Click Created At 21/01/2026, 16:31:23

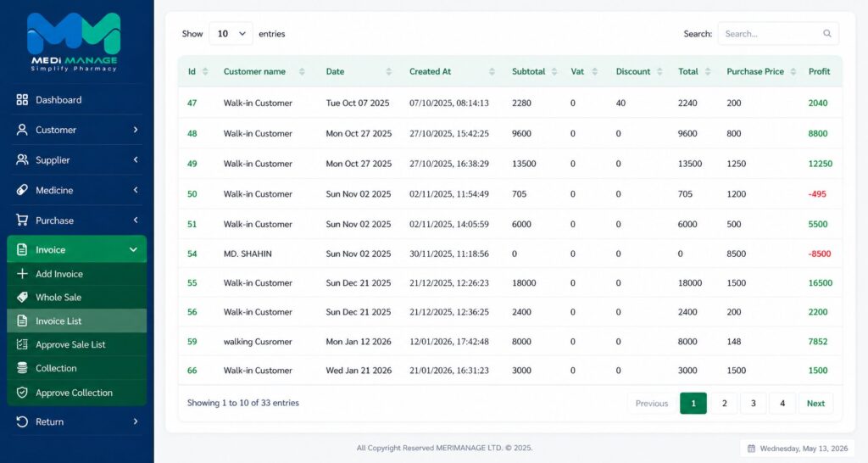coord(449,371)
